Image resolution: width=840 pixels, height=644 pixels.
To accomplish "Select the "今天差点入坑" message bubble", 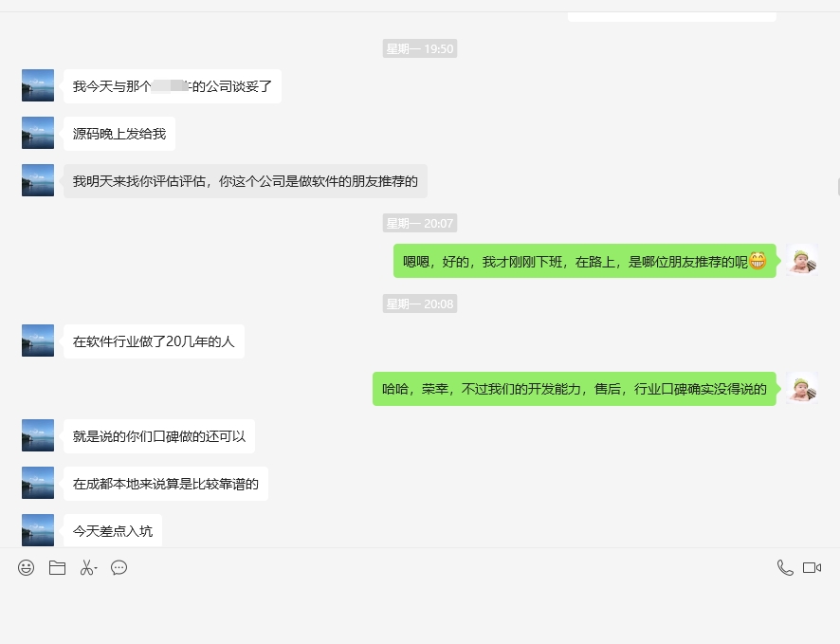I will click(x=113, y=531).
